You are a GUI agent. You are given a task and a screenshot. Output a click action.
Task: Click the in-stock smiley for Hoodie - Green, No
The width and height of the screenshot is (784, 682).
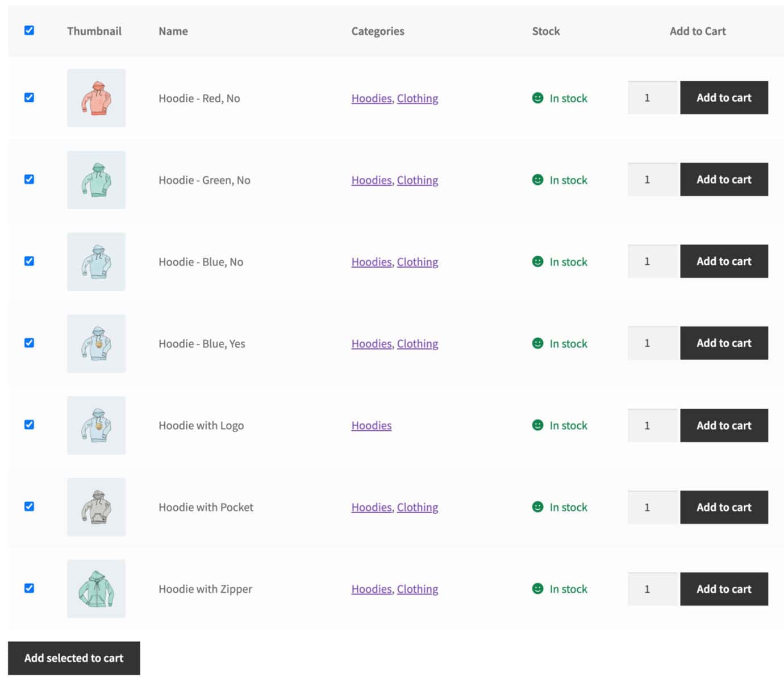pos(537,180)
